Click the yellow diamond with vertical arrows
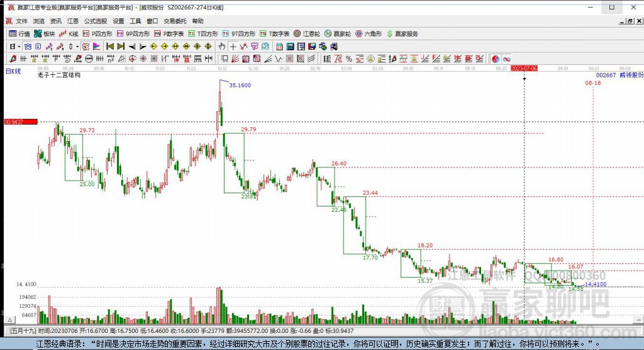 tap(208, 47)
